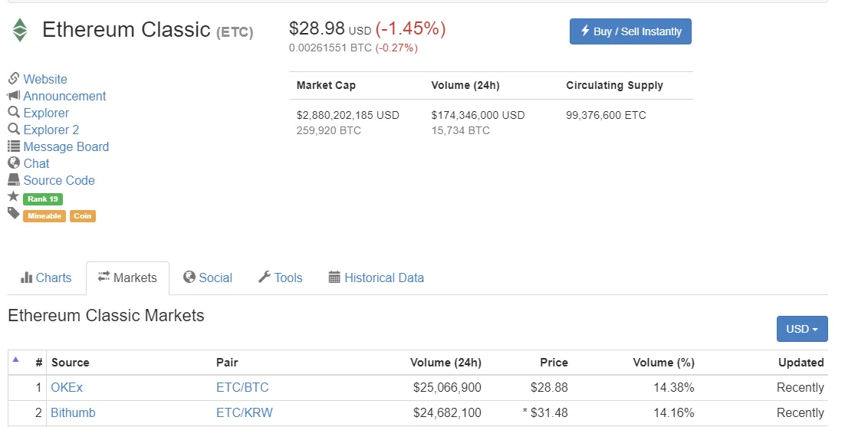Open the ETC/KRW pair link

[x=244, y=413]
